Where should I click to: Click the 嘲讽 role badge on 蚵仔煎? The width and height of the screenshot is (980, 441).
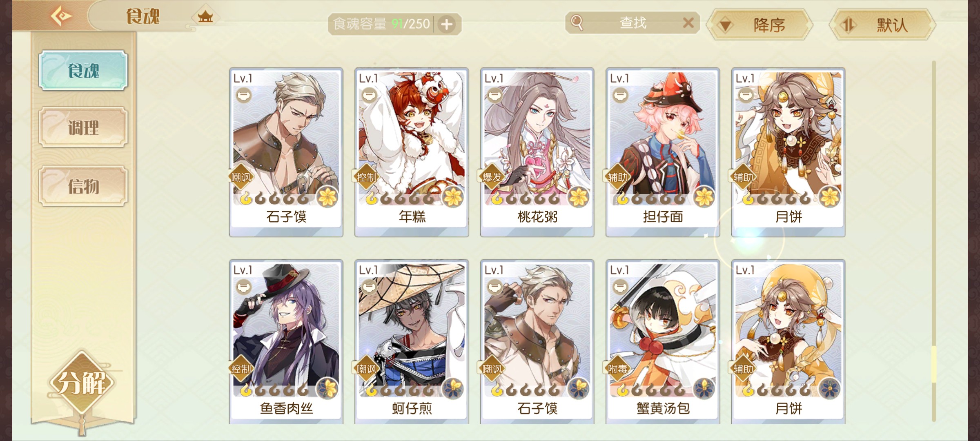[366, 369]
